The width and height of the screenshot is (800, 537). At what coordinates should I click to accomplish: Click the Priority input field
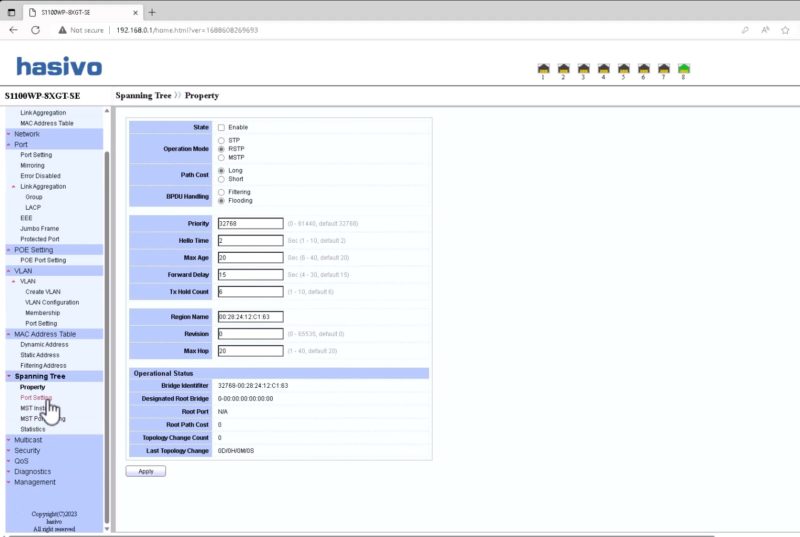(251, 223)
